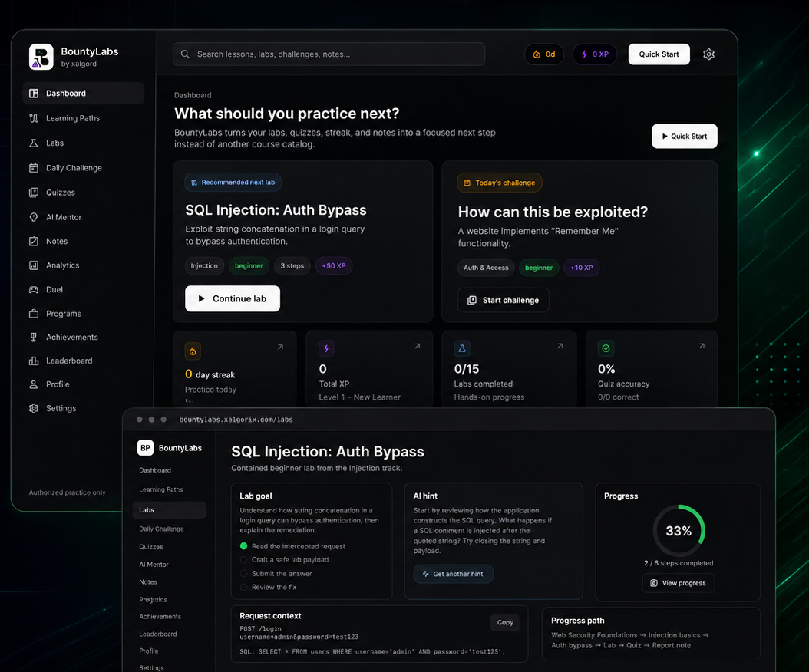Click Continue lab button
Viewport: 809px width, 672px height.
[x=233, y=298]
